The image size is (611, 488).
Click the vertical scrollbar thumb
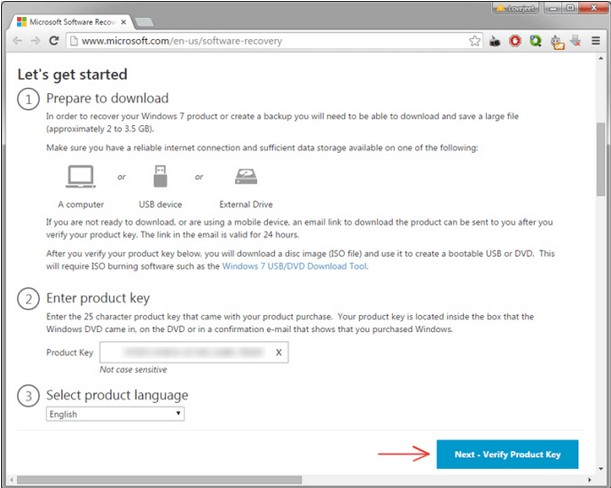pyautogui.click(x=601, y=159)
